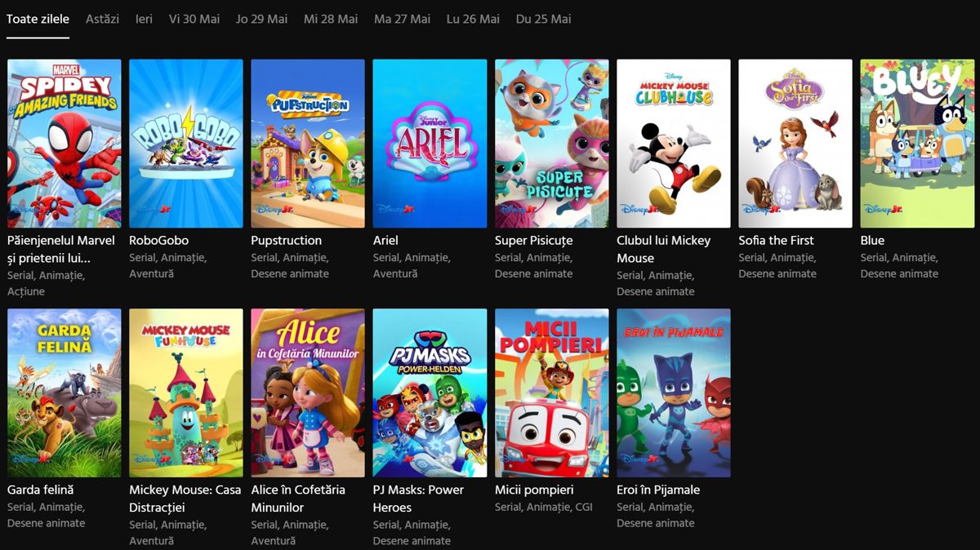This screenshot has height=550, width=980.
Task: Open the Super Pisicuțe poster
Action: [x=551, y=144]
